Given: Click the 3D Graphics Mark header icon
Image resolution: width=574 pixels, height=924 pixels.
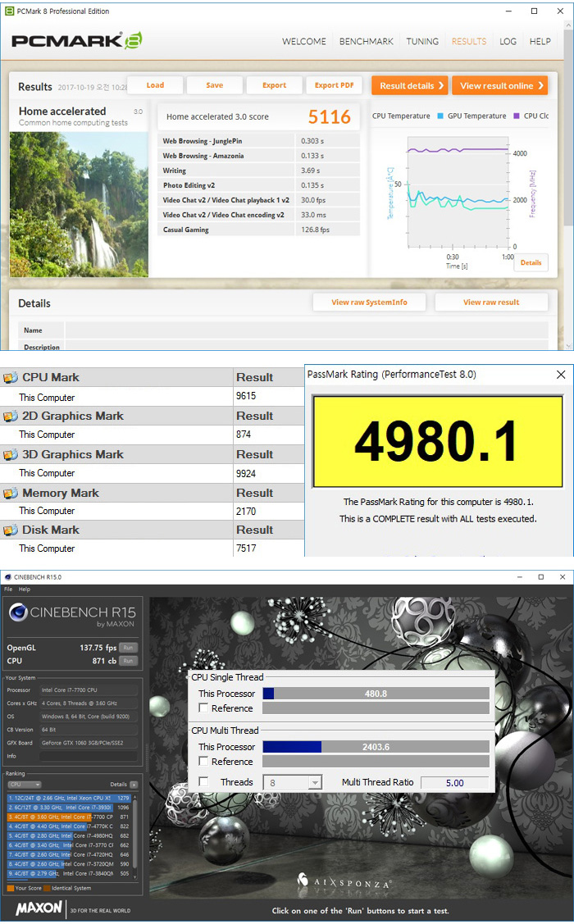Looking at the screenshot, I should pos(10,454).
